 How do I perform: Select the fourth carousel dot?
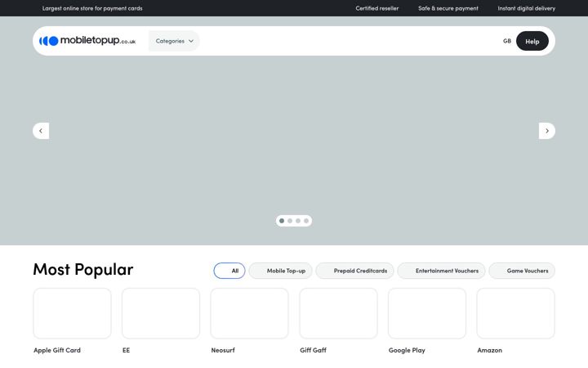point(306,221)
